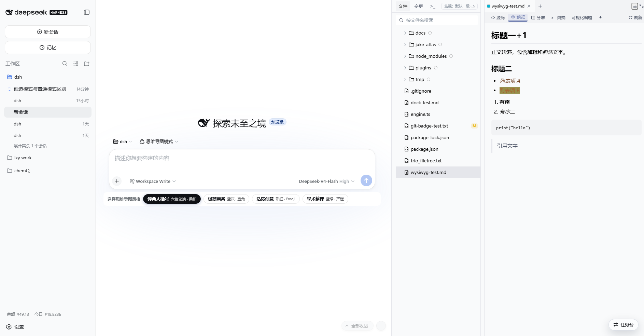Open the package-lock.json file
The image size is (644, 336).
pyautogui.click(x=438, y=137)
